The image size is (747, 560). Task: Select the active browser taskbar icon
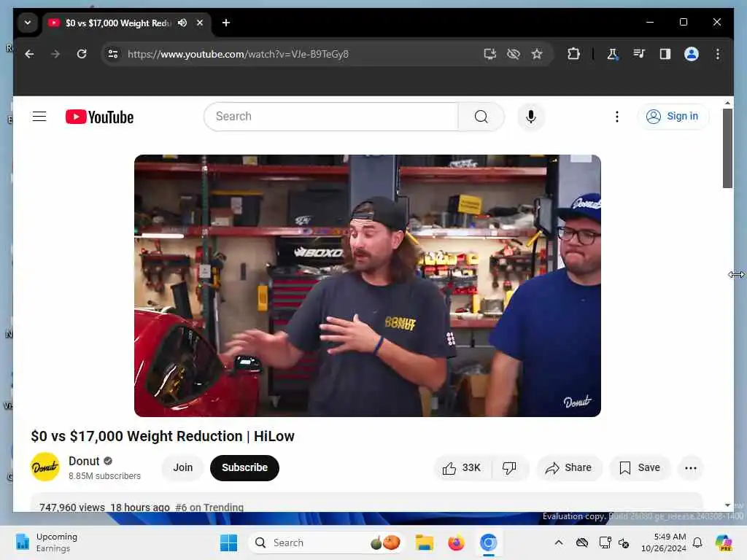pyautogui.click(x=488, y=542)
